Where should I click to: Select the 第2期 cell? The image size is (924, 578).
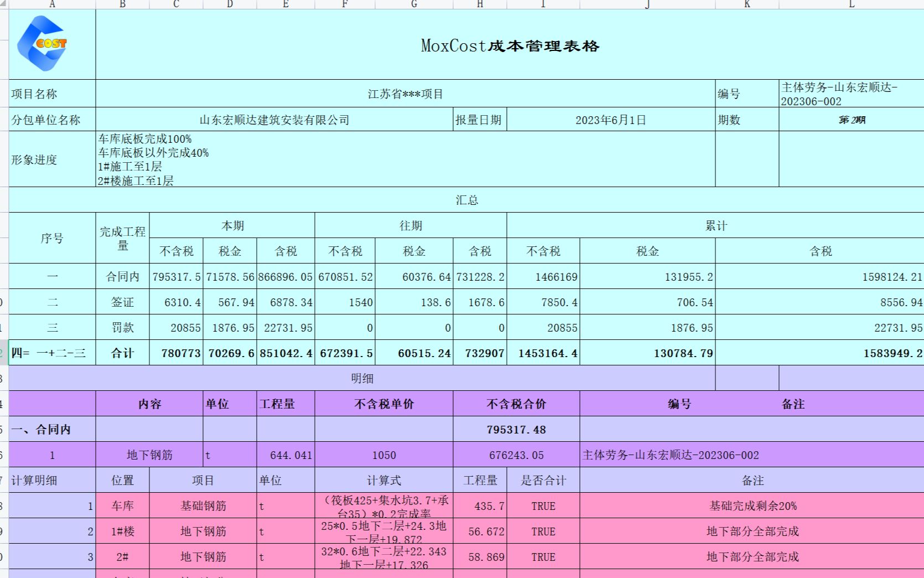tap(852, 120)
